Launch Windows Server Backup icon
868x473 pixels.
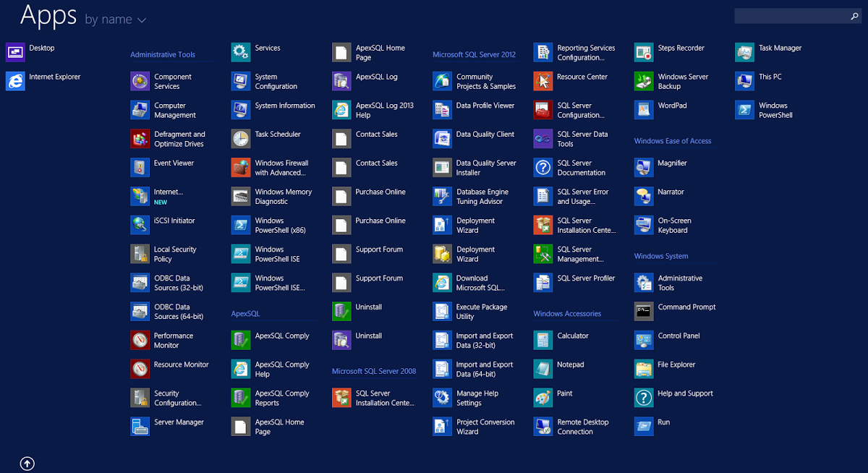(x=644, y=81)
